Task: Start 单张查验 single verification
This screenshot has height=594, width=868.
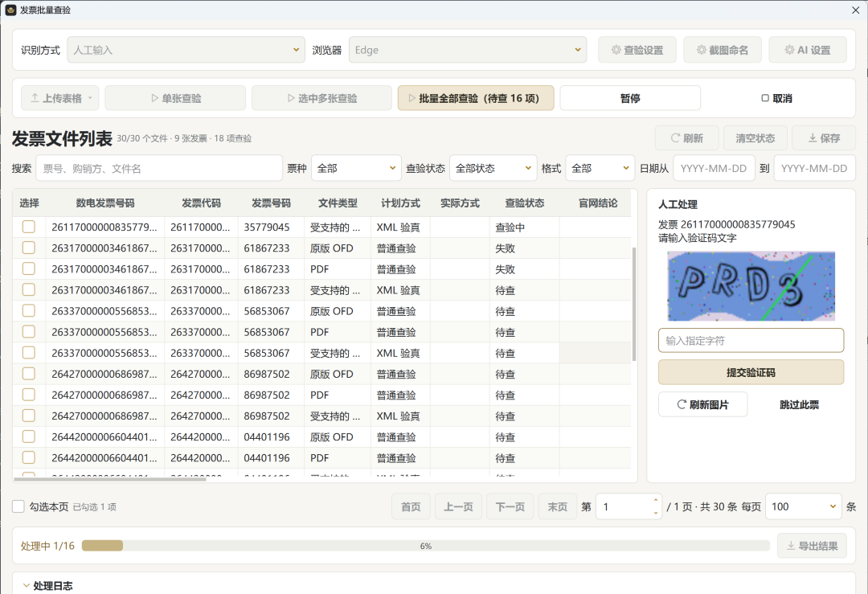Action: click(175, 98)
